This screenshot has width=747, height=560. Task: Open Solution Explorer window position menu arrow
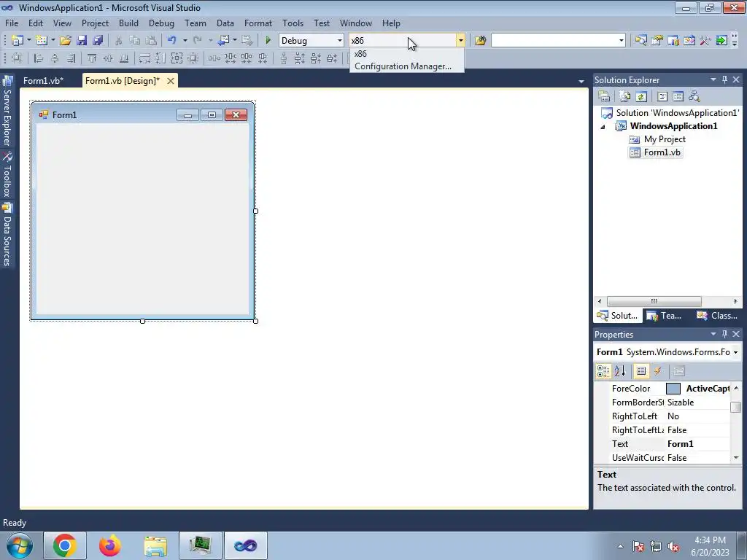coord(713,80)
